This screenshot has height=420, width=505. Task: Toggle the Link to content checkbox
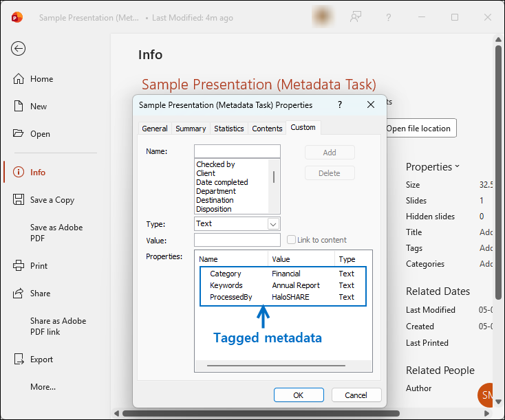pyautogui.click(x=291, y=240)
